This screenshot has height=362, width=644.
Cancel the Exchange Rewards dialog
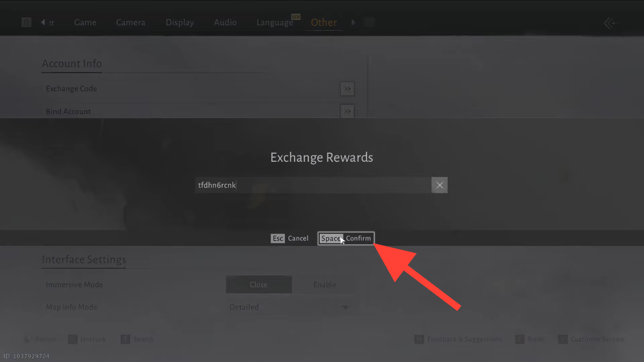pyautogui.click(x=290, y=238)
